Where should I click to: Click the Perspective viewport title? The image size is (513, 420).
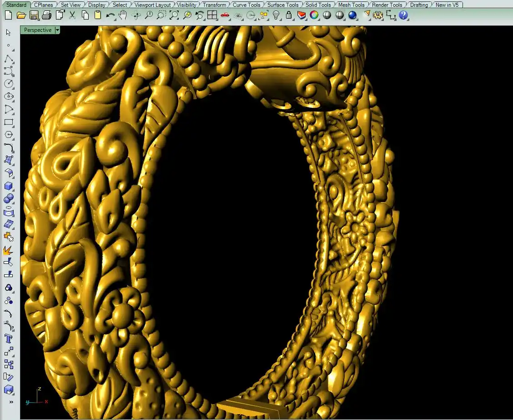coord(38,30)
